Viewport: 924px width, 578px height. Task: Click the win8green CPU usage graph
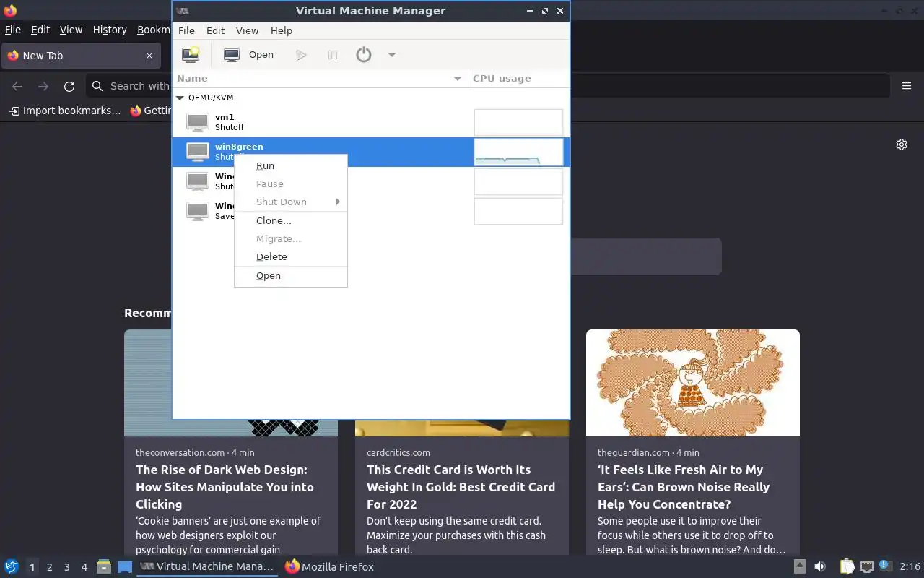[518, 152]
